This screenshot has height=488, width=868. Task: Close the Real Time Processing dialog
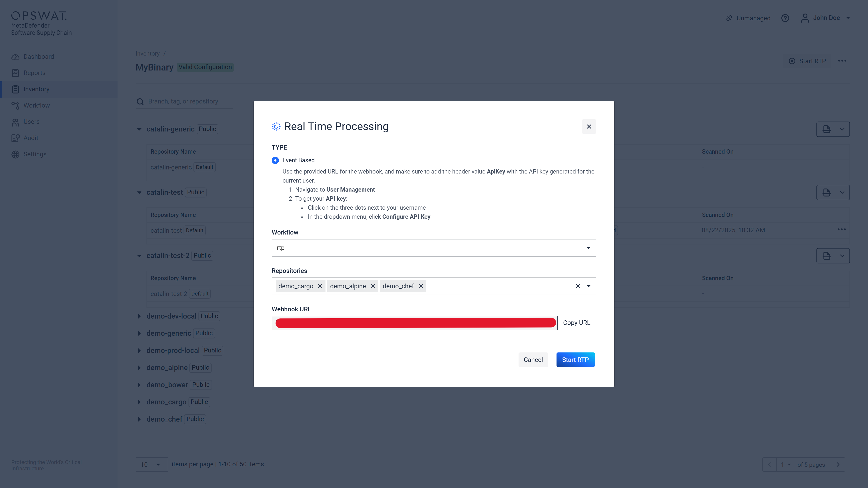click(589, 126)
